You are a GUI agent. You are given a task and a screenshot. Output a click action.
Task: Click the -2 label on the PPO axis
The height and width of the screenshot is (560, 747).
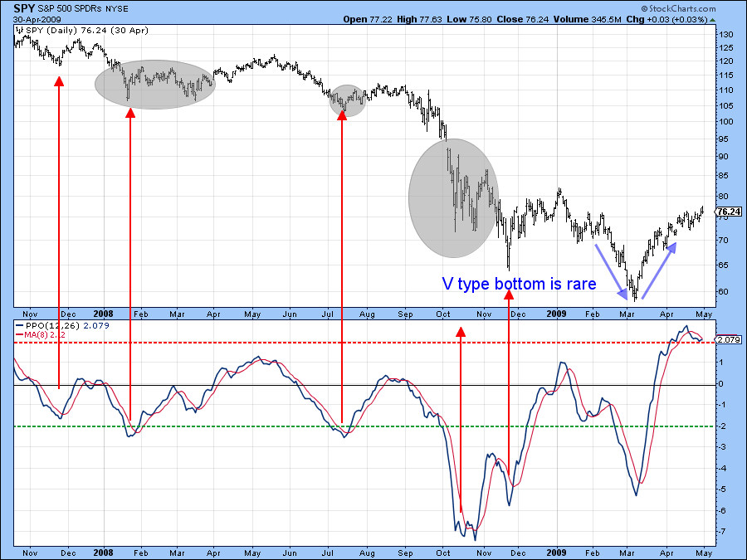tap(722, 426)
